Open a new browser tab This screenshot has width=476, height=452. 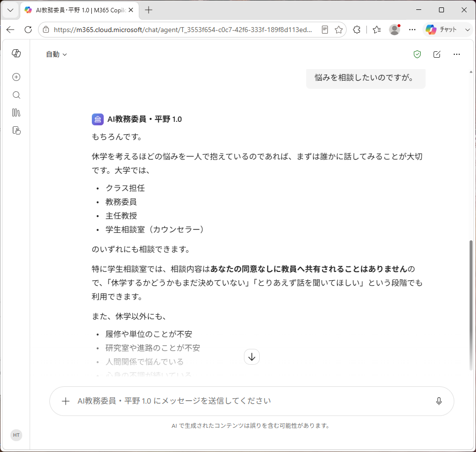pos(149,10)
